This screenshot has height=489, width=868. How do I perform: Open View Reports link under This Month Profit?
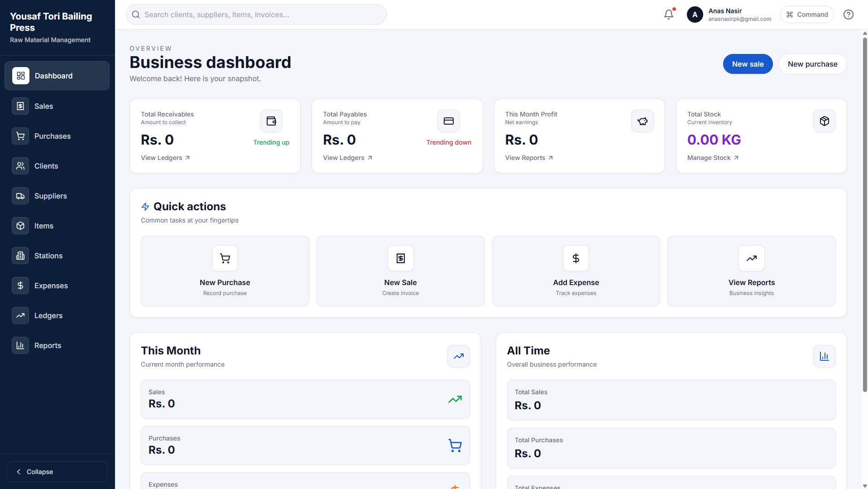529,158
